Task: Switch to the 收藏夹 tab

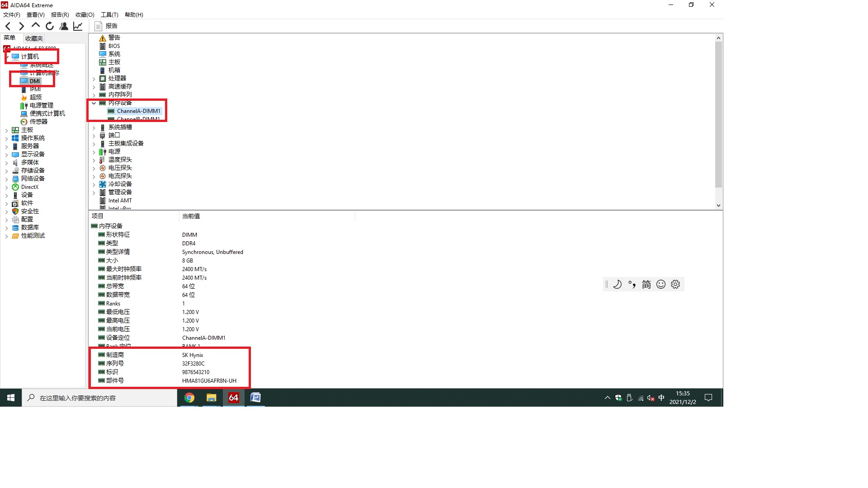Action: [x=34, y=38]
